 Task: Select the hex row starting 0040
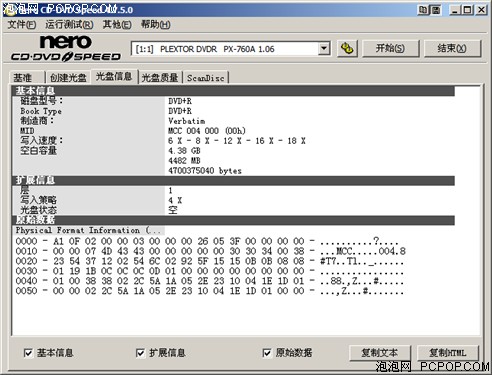click(210, 281)
